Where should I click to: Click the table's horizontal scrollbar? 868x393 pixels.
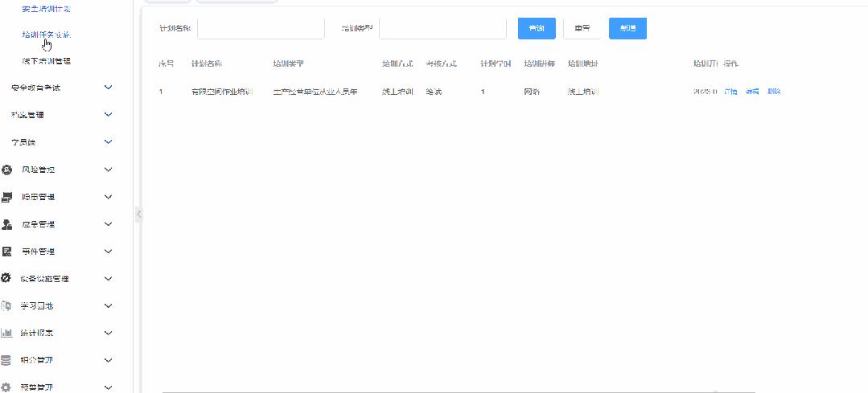click(459, 391)
